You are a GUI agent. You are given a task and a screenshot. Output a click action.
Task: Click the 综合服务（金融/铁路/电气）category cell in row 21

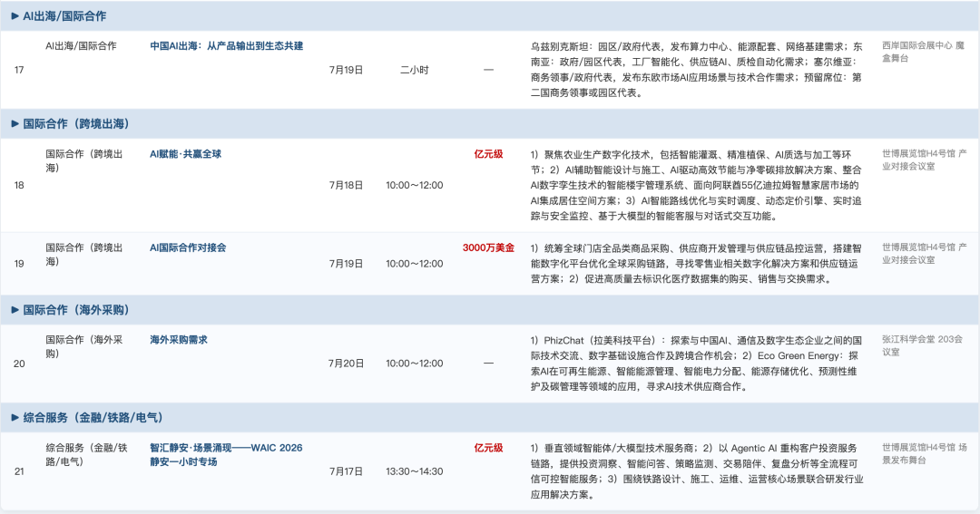(86, 455)
